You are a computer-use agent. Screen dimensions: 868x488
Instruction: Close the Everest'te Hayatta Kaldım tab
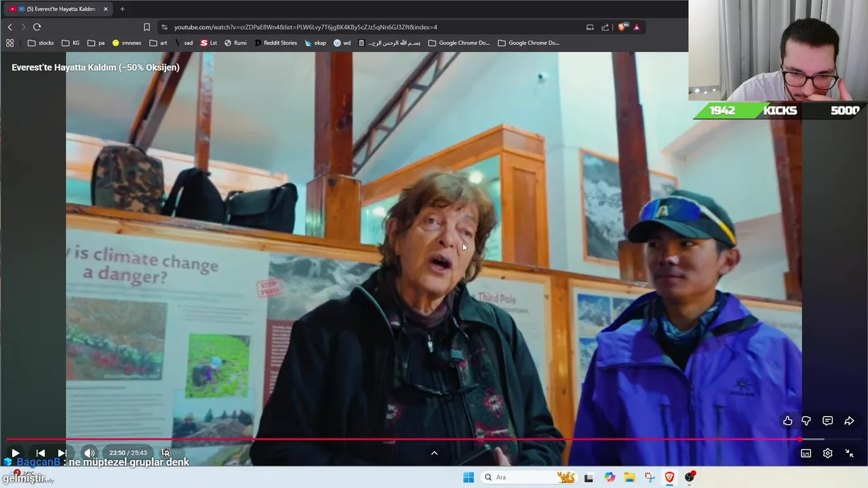click(105, 9)
